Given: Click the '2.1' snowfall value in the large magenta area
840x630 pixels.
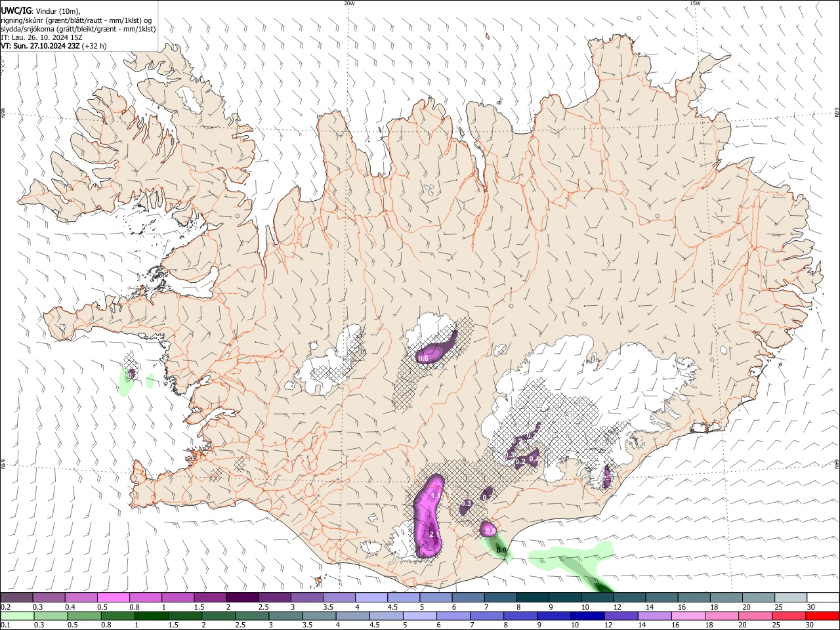Looking at the screenshot, I should (x=433, y=535).
